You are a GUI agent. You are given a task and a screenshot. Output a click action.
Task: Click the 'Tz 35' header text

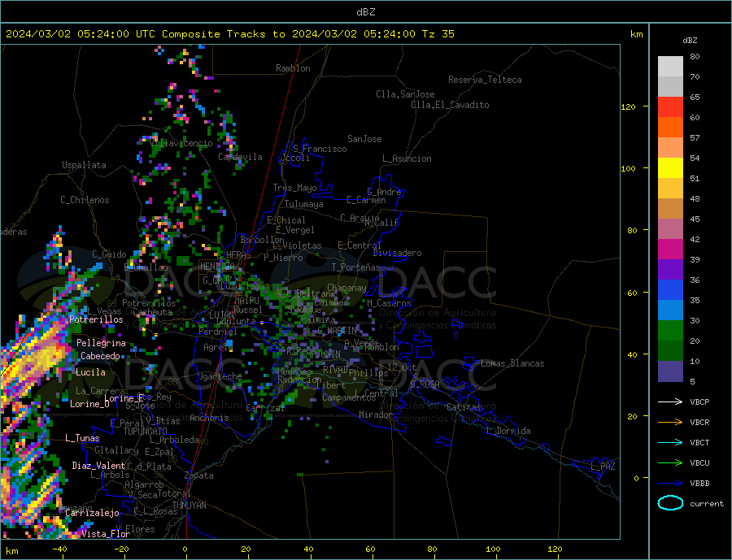tap(438, 34)
